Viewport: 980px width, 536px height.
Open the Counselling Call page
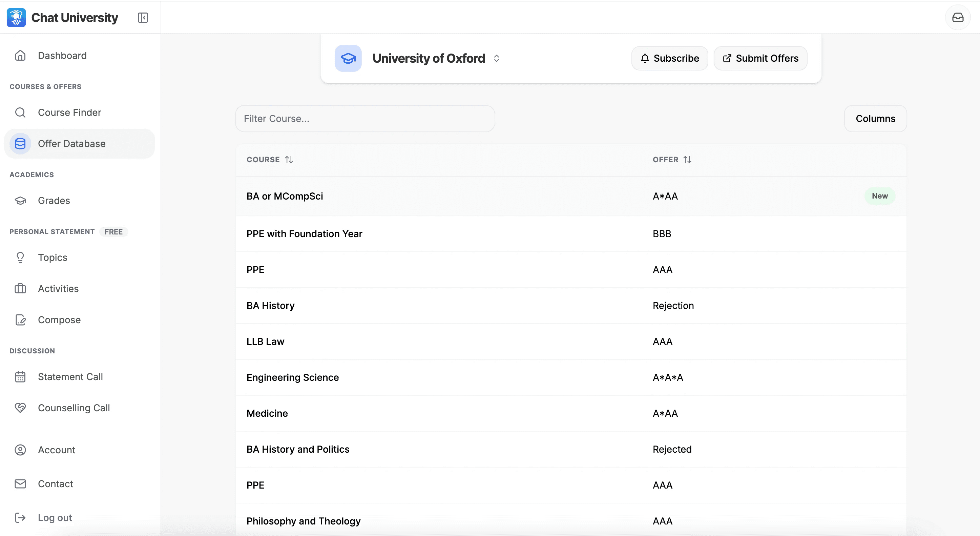point(80,408)
